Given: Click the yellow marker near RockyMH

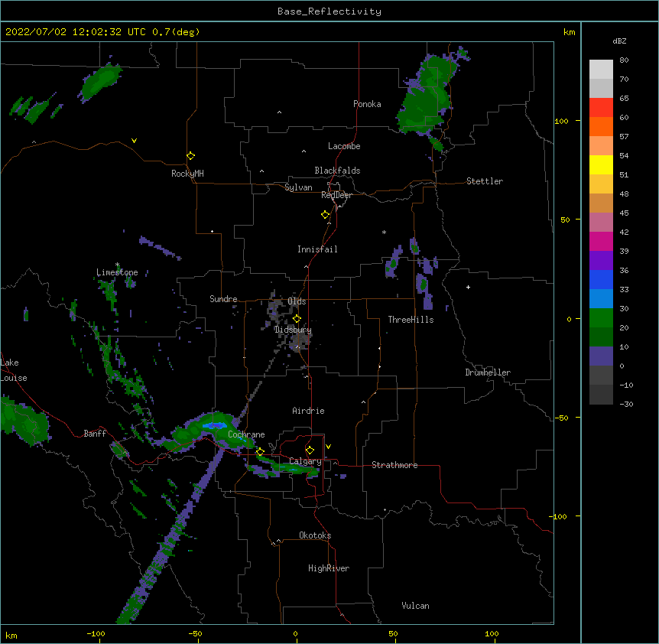Looking at the screenshot, I should click(x=190, y=156).
